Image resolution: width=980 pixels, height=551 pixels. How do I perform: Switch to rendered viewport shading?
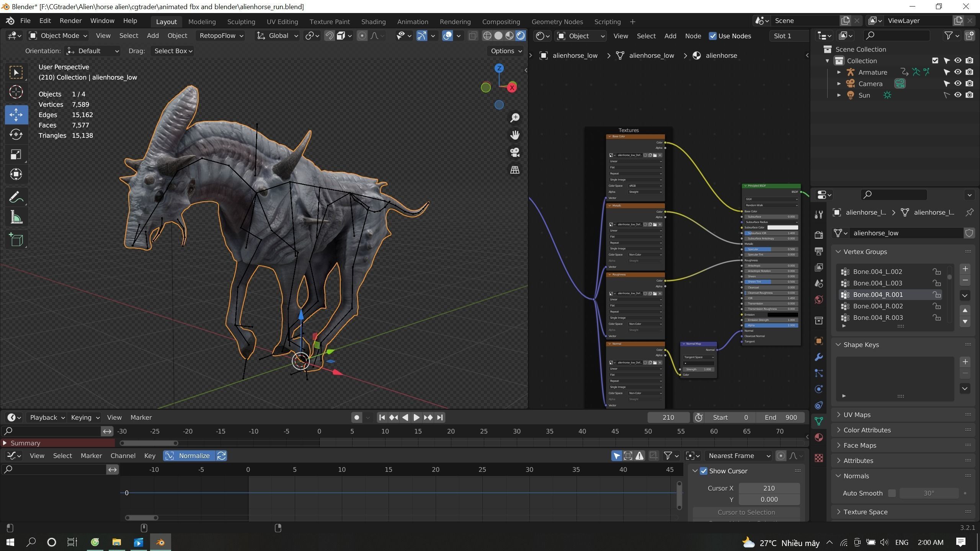[520, 36]
